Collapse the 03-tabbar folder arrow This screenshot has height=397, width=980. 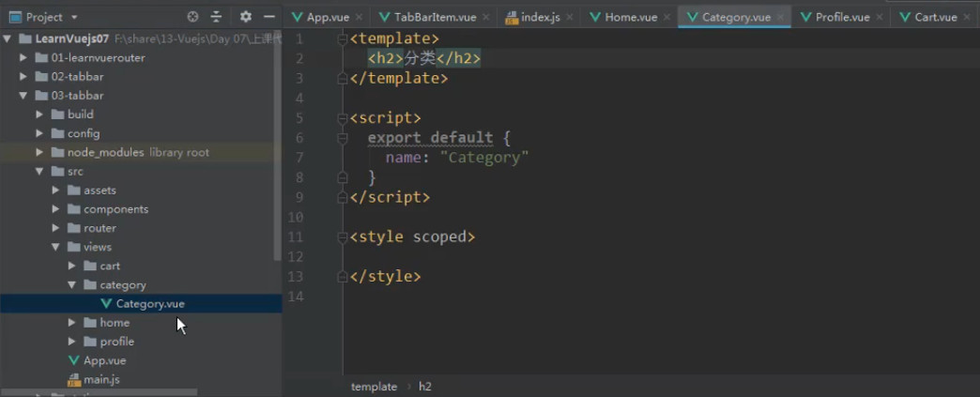tap(23, 96)
